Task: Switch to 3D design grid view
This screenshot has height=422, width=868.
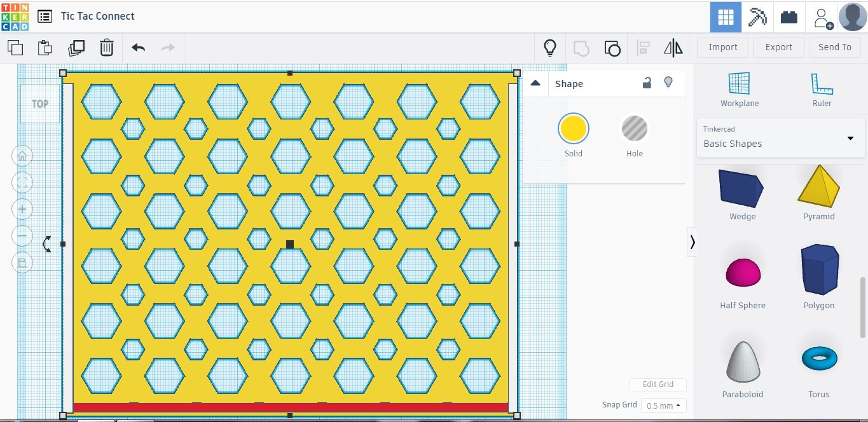Action: click(x=726, y=17)
